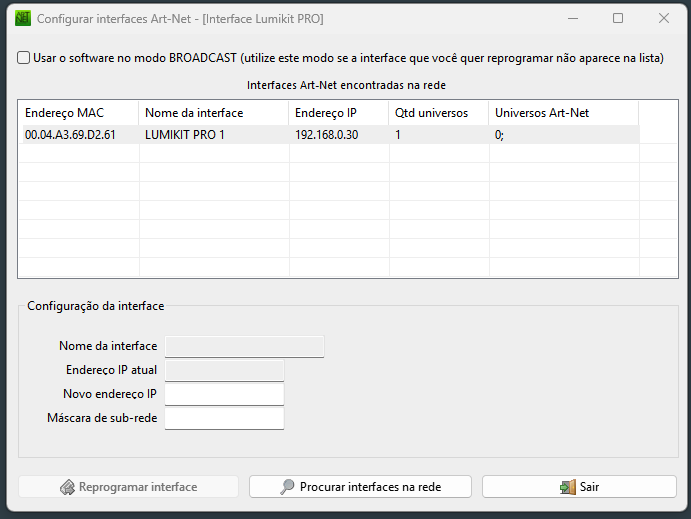Click the magnifier icon on Procurar button
Viewport: 691px width, 519px height.
pos(287,487)
